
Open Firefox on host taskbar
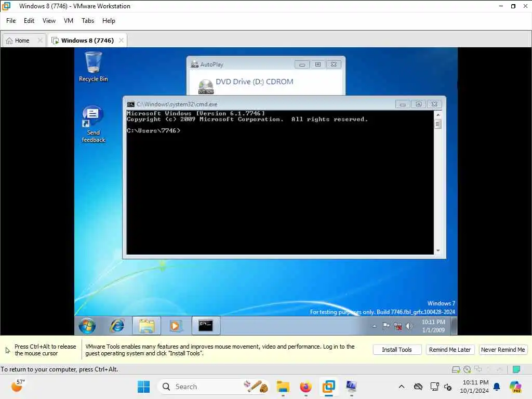[x=305, y=387]
